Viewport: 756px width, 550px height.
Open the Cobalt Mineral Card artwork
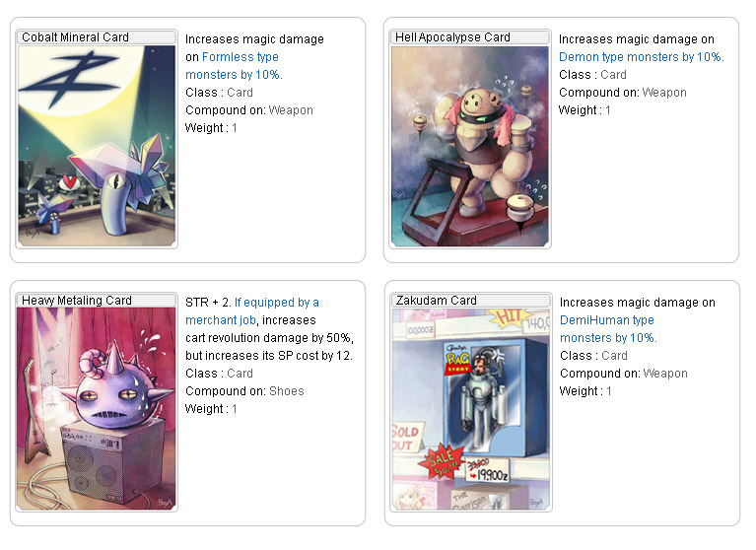coord(97,146)
